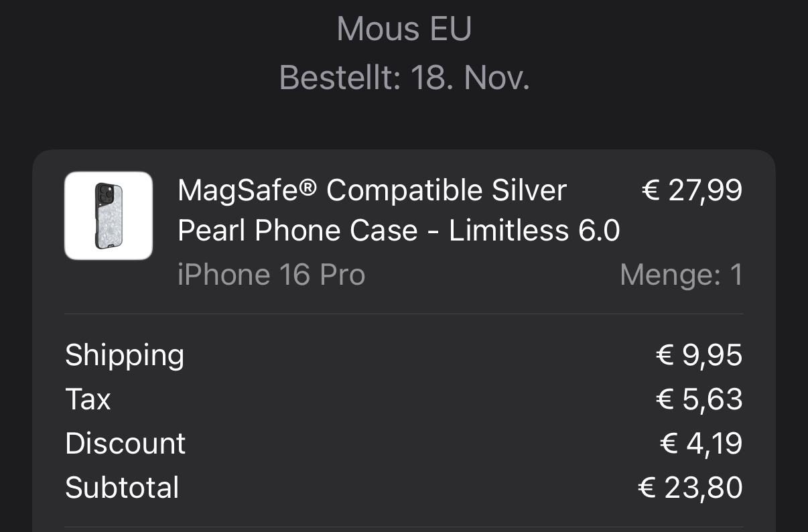
Task: Select the € 9,95 shipping amount
Action: click(699, 355)
